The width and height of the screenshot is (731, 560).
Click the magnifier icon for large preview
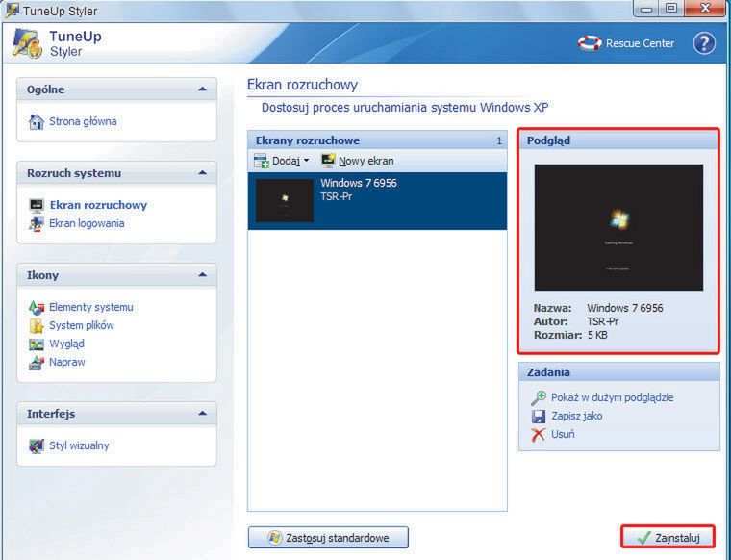click(538, 397)
